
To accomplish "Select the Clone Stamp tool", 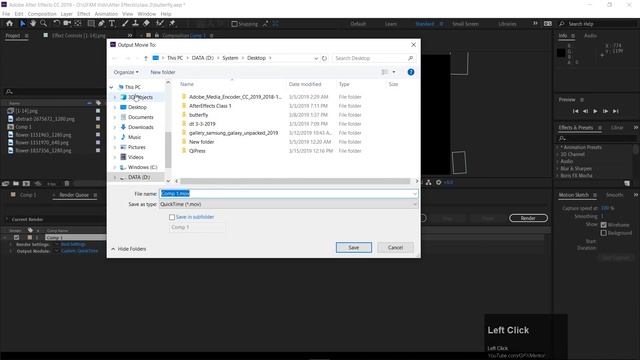I will point(136,24).
